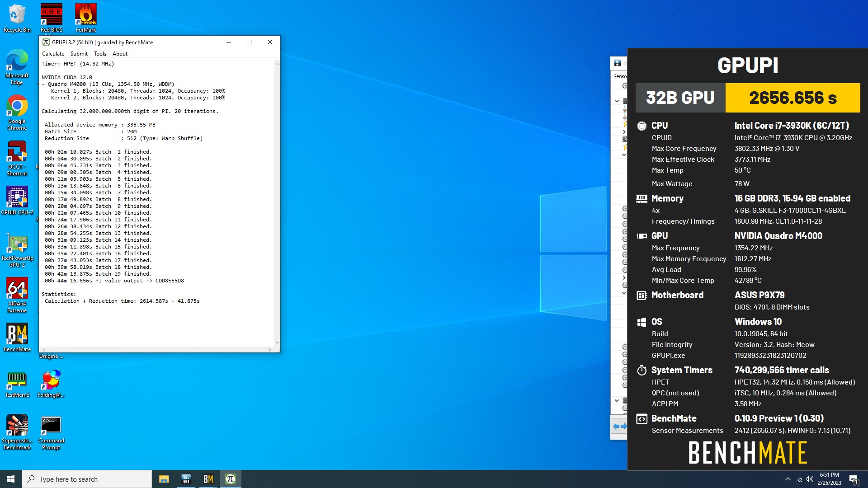Open the volume control in the tray

pos(810,479)
